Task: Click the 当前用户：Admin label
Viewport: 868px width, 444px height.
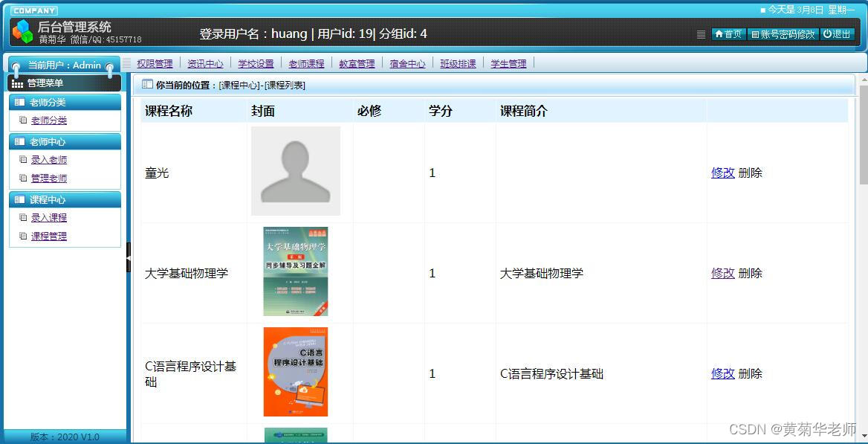Action: 64,65
